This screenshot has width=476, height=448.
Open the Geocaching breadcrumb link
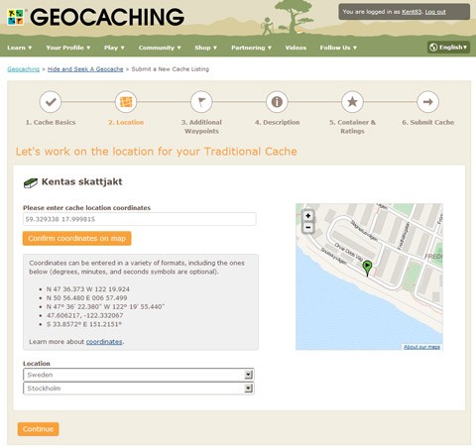tap(23, 69)
